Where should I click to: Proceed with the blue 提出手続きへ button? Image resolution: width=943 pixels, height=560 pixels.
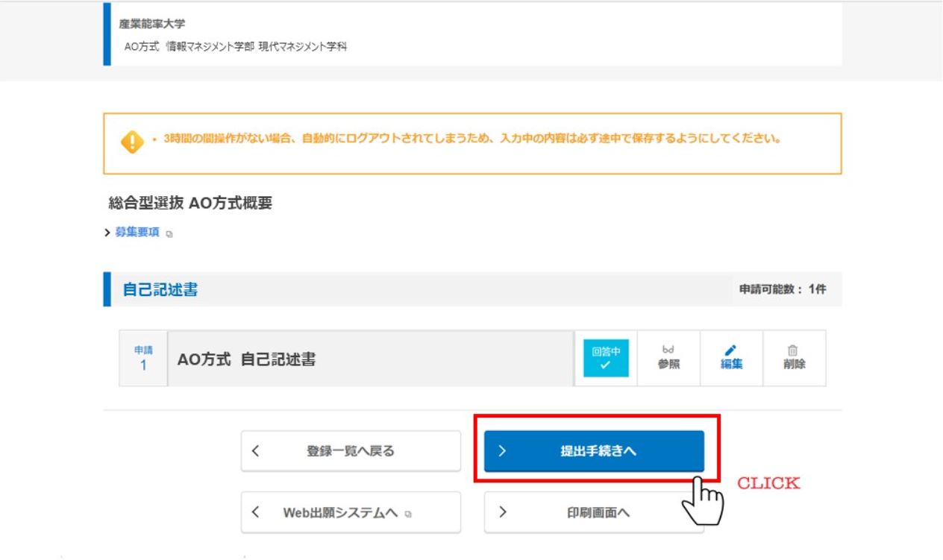pos(594,451)
